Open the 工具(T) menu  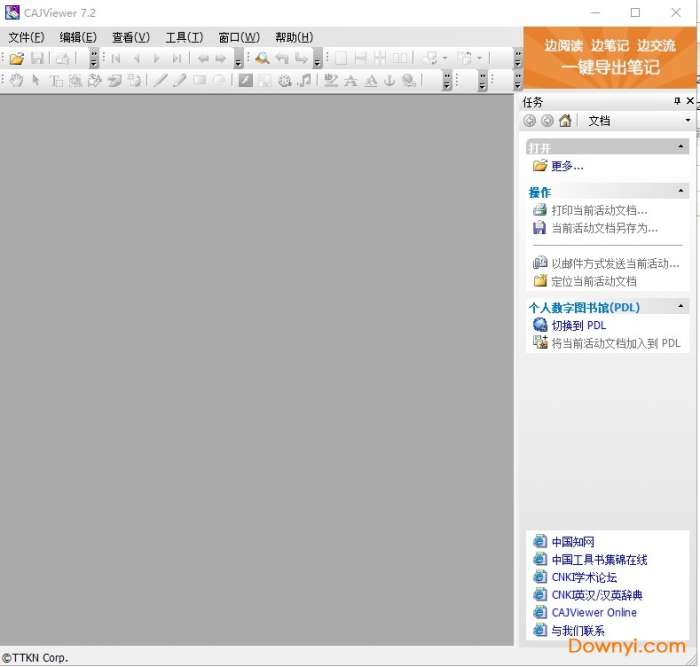point(184,37)
